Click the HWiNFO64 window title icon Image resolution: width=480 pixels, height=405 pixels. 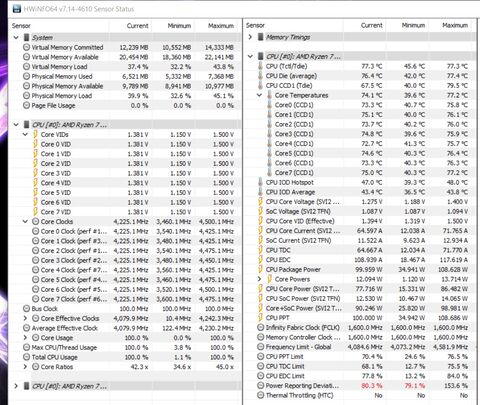point(16,9)
